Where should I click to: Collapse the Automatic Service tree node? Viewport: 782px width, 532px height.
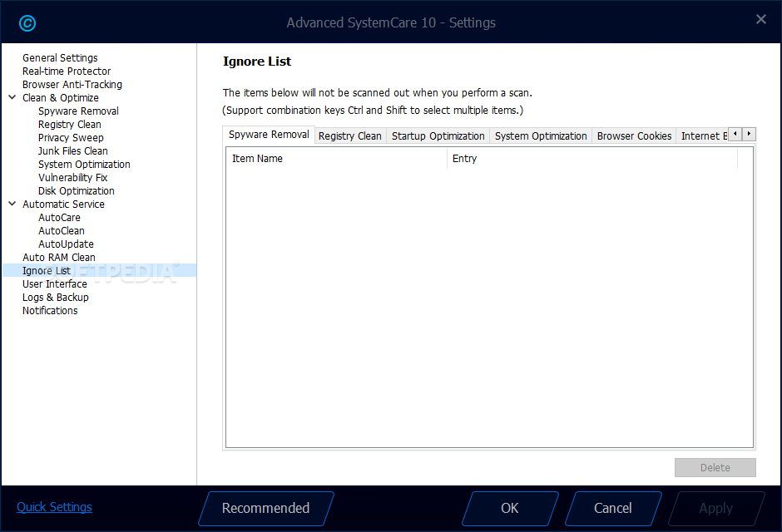(12, 204)
